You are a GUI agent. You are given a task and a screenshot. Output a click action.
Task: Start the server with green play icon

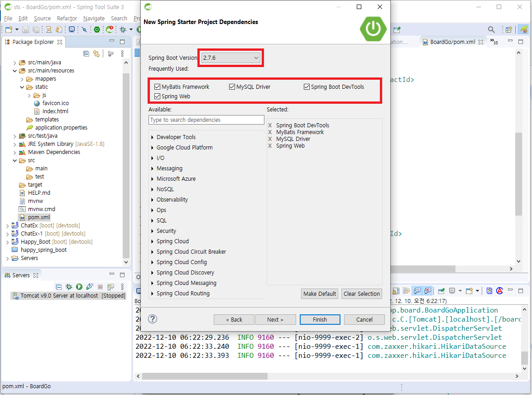pyautogui.click(x=79, y=287)
